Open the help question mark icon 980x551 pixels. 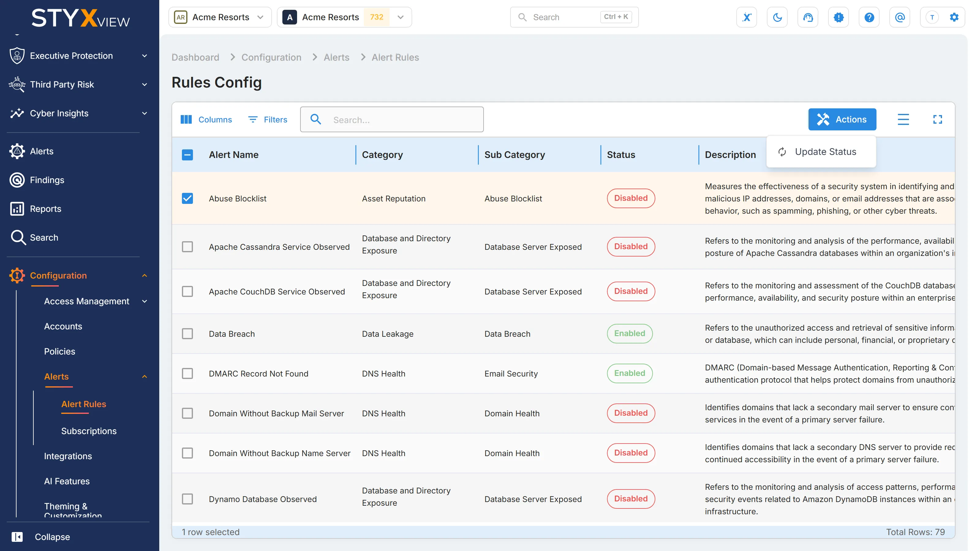click(x=869, y=17)
